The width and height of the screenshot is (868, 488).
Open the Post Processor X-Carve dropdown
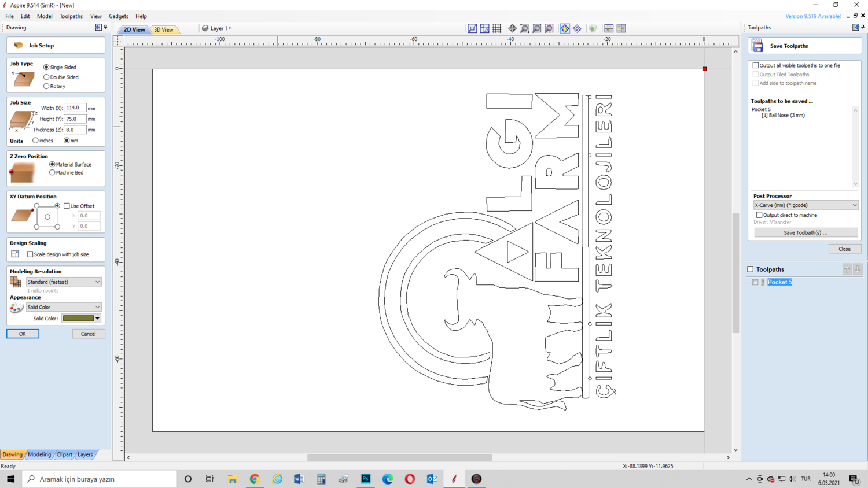pyautogui.click(x=806, y=205)
